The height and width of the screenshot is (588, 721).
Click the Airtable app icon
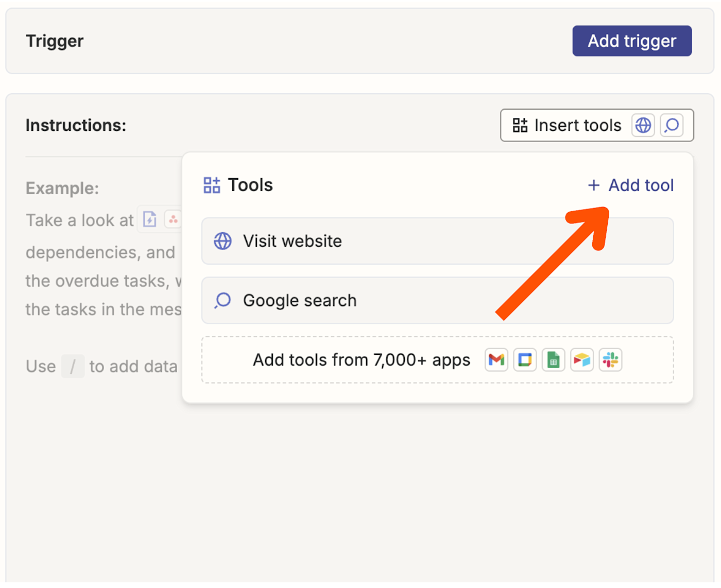tap(582, 360)
